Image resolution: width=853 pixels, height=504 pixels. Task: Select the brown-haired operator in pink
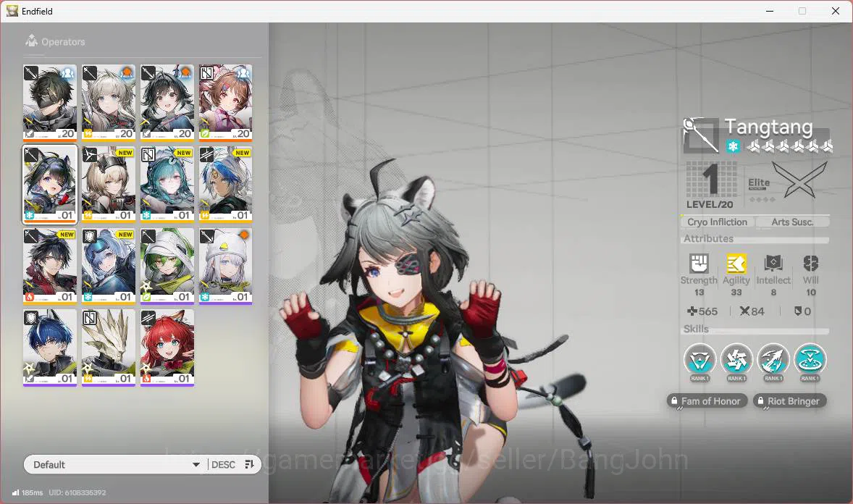(x=226, y=102)
